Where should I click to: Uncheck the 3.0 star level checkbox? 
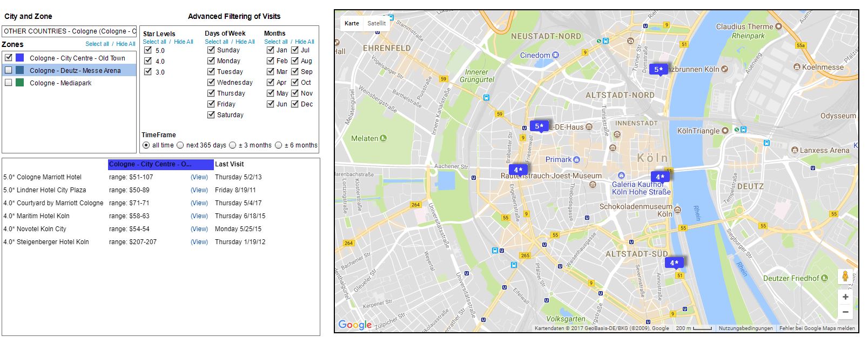(x=148, y=72)
